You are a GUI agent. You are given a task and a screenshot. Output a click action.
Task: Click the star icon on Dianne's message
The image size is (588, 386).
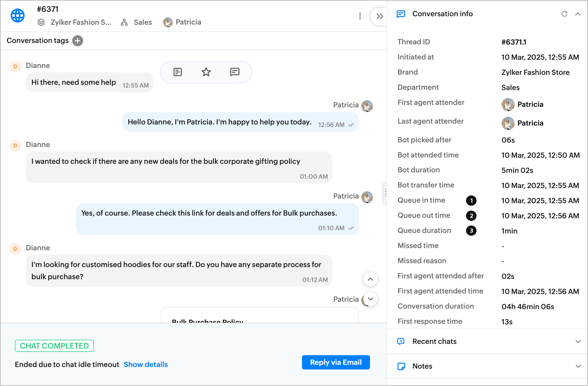coord(206,72)
